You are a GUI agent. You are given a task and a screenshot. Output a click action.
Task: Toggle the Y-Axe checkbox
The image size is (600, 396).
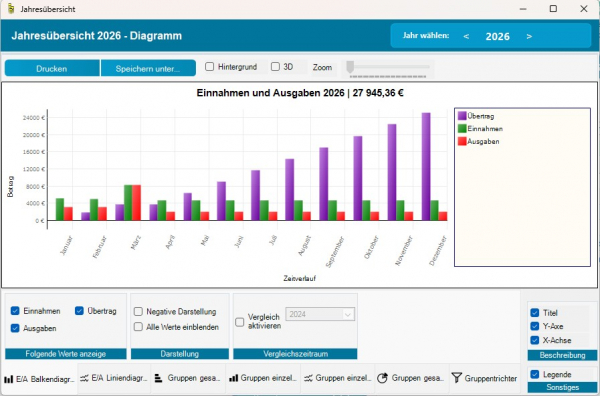(x=535, y=326)
